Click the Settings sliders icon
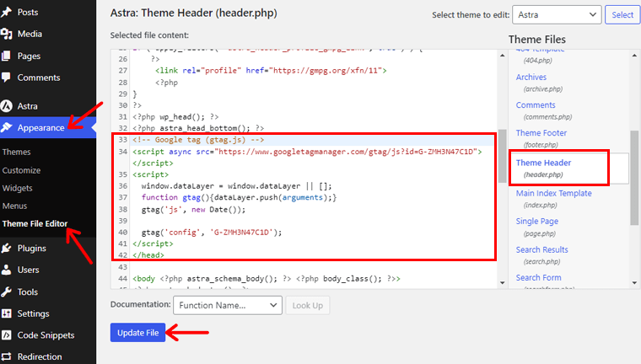The width and height of the screenshot is (641, 364). click(x=7, y=313)
